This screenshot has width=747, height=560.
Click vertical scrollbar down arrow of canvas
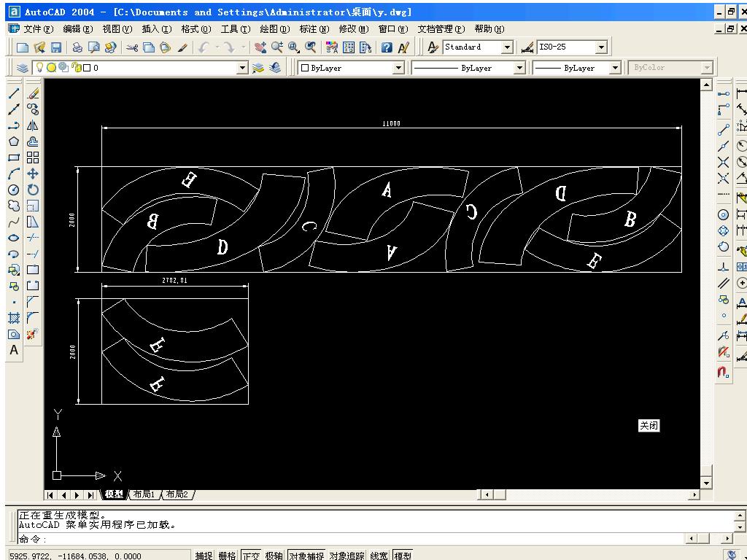706,483
